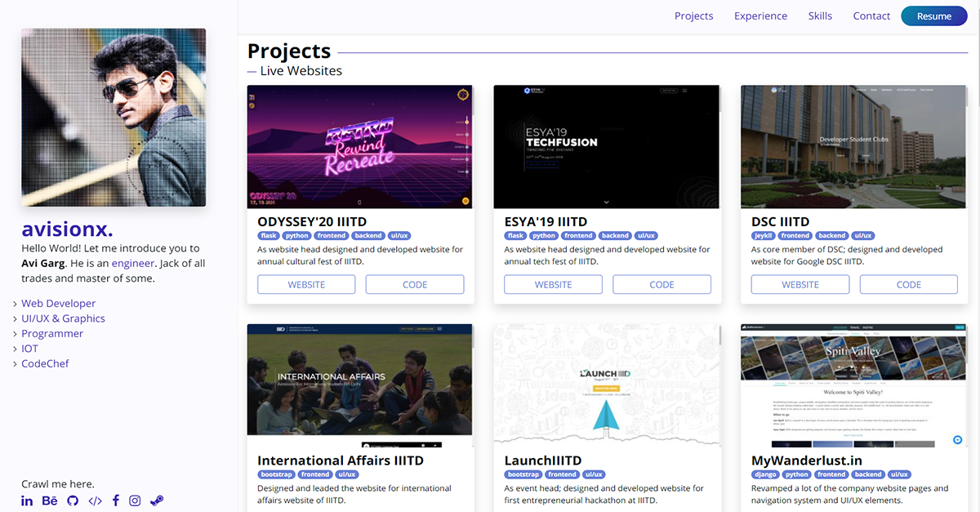The height and width of the screenshot is (512, 980).
Task: Open the ESYA'19 Techfusion thumbnail
Action: coord(607,146)
